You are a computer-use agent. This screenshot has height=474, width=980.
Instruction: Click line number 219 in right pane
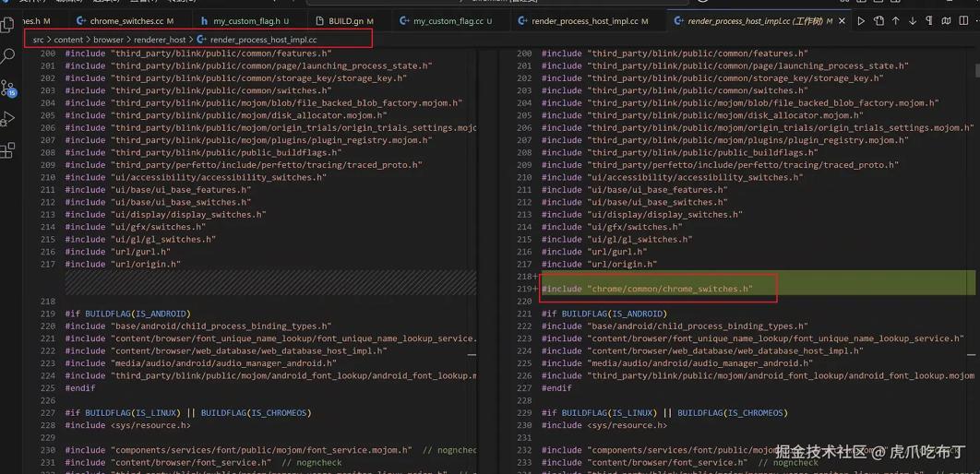click(x=522, y=289)
